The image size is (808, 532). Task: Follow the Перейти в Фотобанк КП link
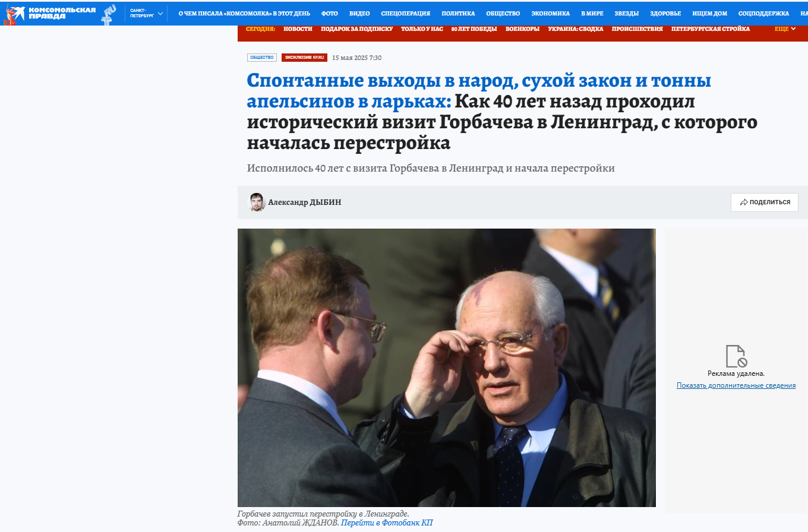coord(387,523)
